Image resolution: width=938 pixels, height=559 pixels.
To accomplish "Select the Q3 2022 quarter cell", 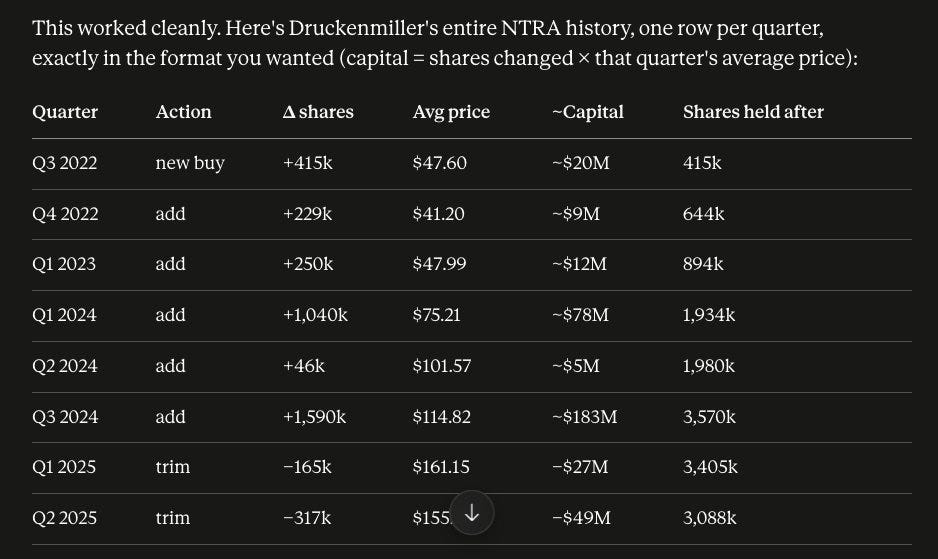I will (65, 163).
